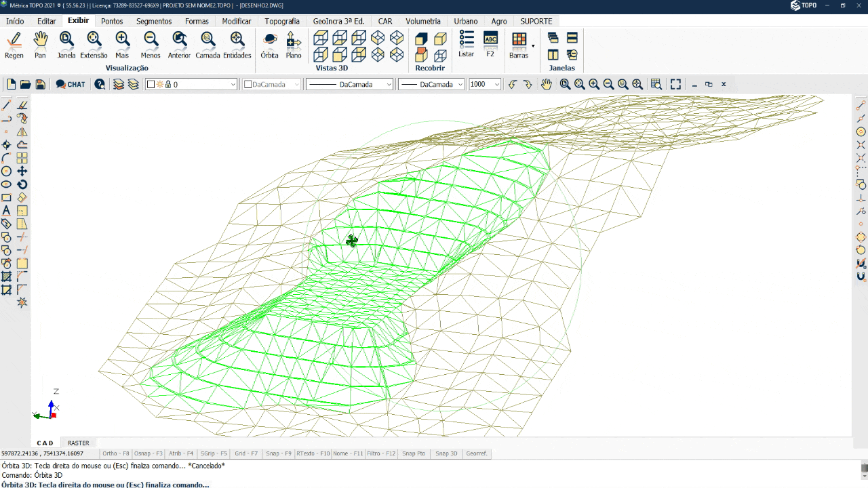868x488 pixels.
Task: Zoom to Extensão in ribbon
Action: click(94, 45)
